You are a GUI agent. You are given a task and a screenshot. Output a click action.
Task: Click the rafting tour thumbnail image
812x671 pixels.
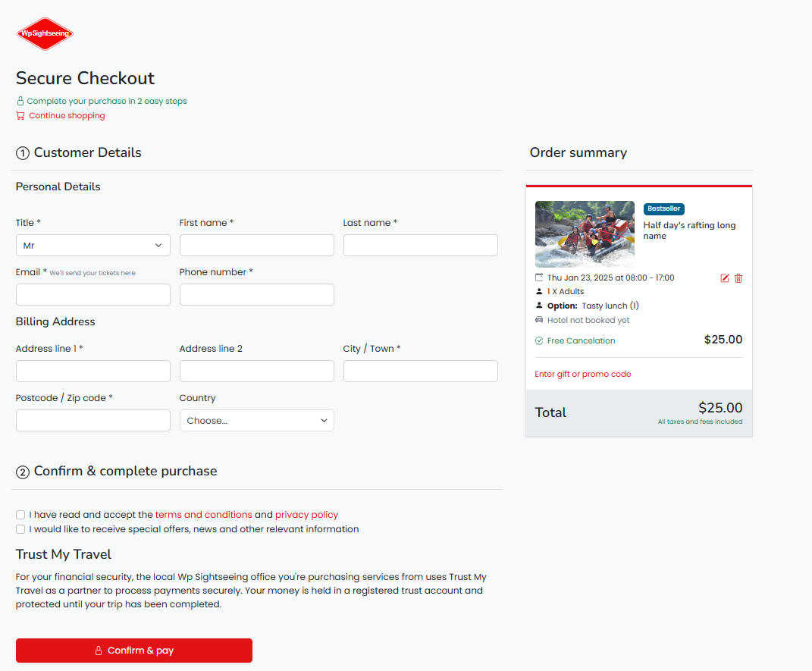pos(585,234)
